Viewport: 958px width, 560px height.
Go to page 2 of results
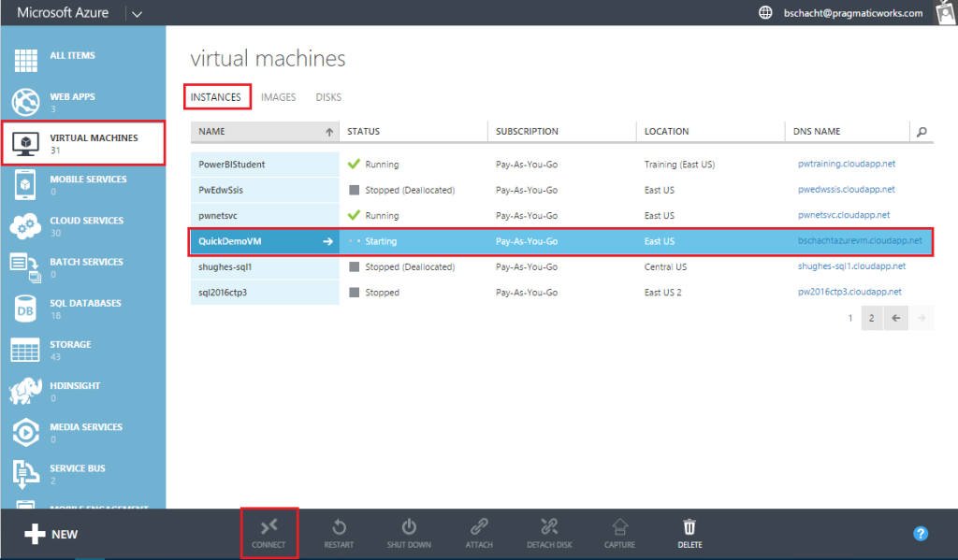point(871,318)
